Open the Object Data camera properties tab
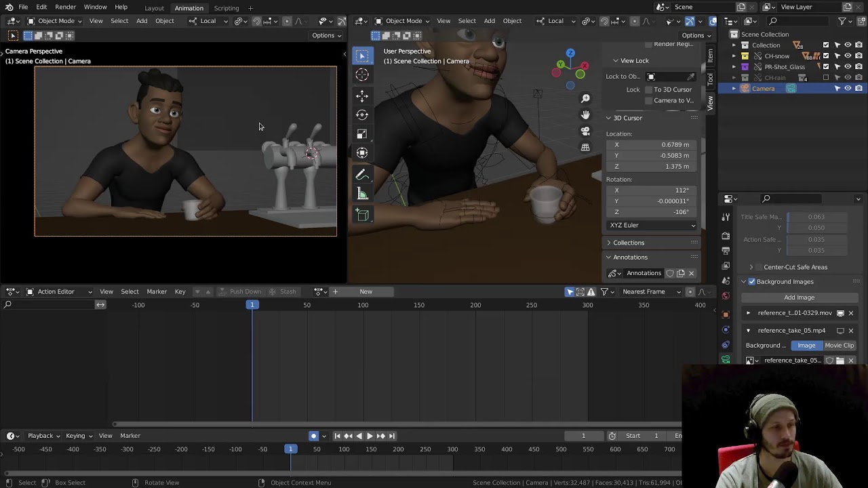The image size is (868, 488). tap(726, 359)
